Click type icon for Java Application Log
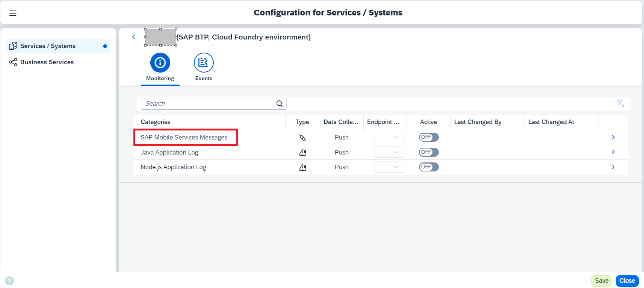This screenshot has height=288, width=644. pyautogui.click(x=302, y=152)
